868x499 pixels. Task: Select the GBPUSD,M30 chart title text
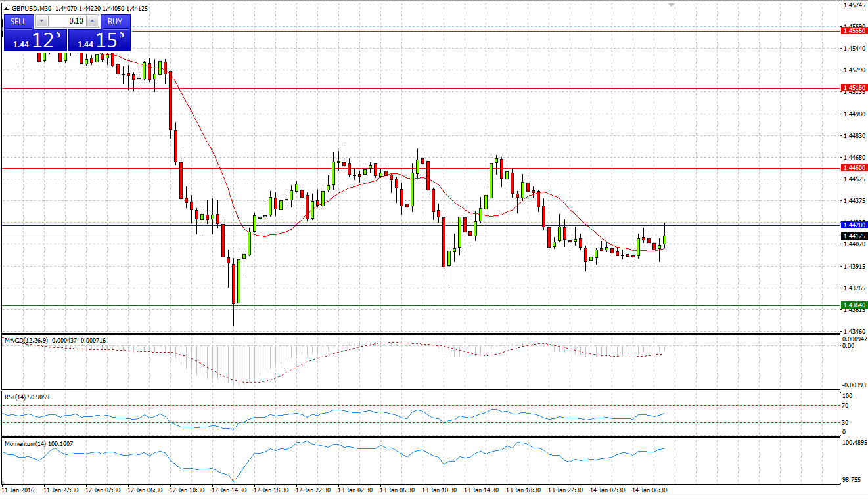pos(32,9)
